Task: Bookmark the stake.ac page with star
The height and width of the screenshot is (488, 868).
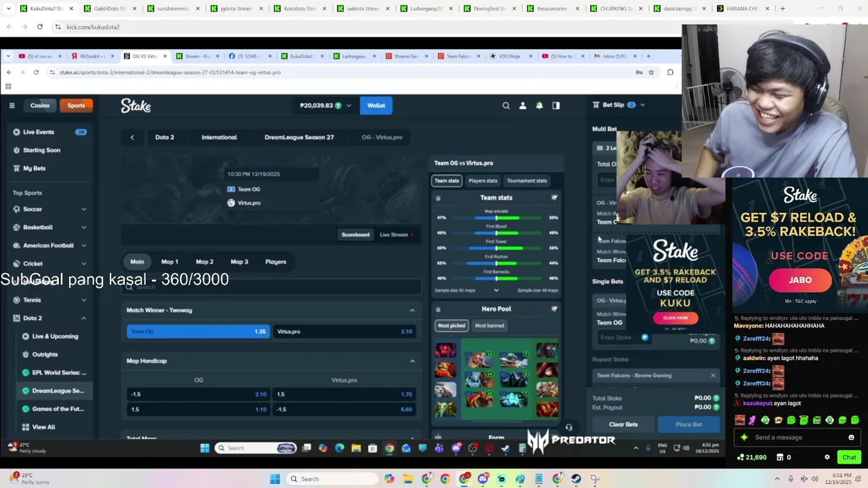Action: click(651, 73)
